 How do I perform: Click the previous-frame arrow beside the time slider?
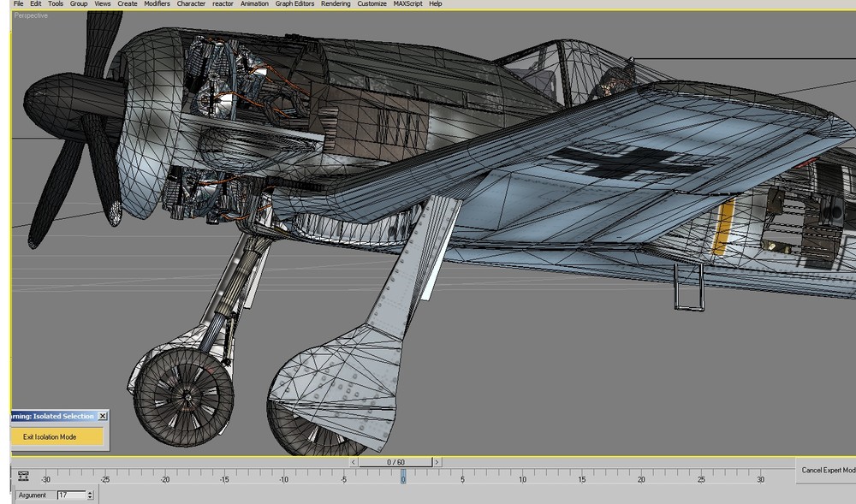pyautogui.click(x=352, y=461)
